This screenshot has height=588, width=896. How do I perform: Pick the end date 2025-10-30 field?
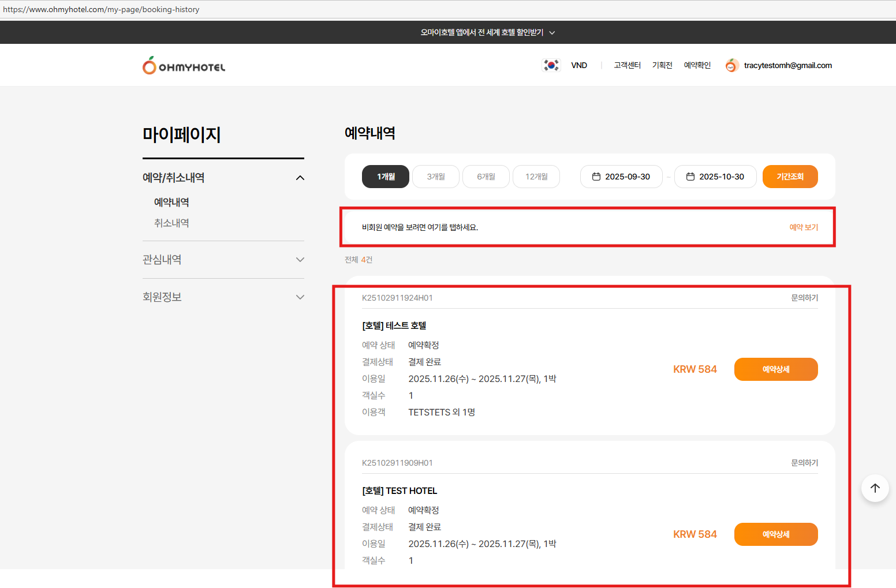(x=715, y=177)
